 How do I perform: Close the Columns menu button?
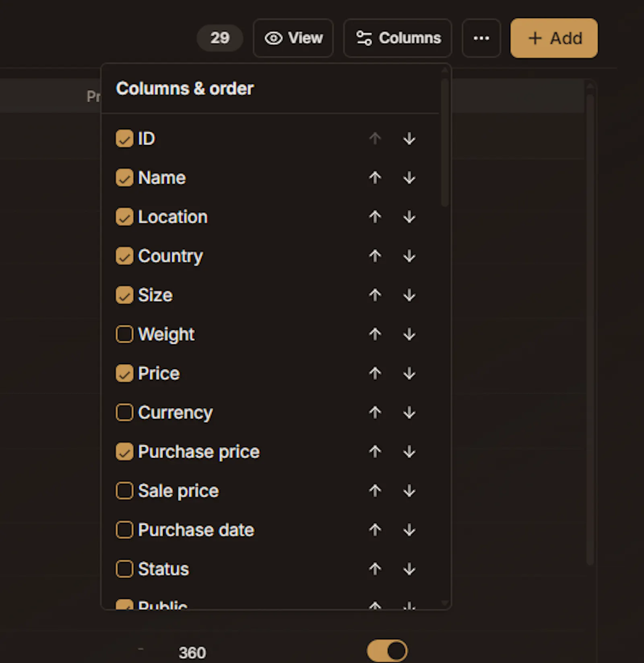[x=398, y=38]
